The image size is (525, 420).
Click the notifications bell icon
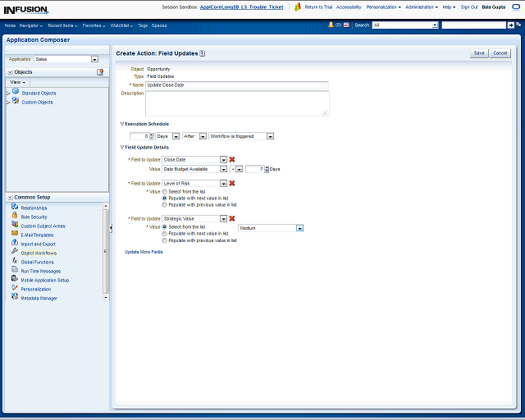click(x=331, y=25)
